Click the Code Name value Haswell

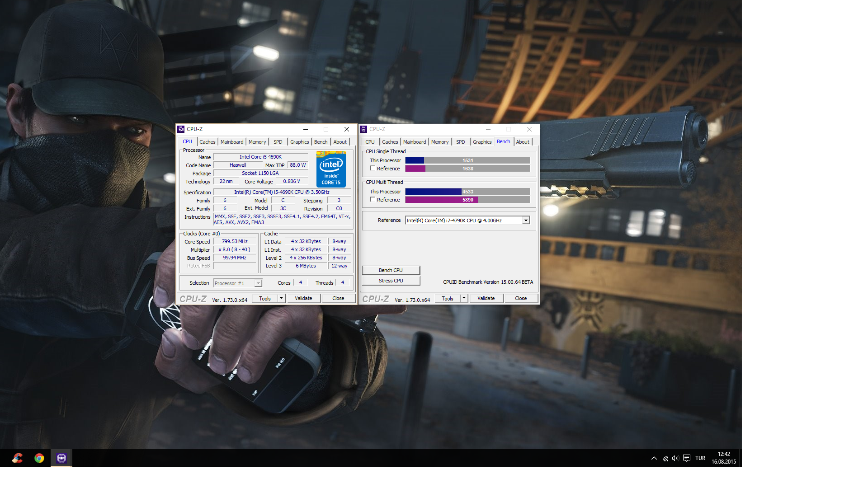(238, 165)
